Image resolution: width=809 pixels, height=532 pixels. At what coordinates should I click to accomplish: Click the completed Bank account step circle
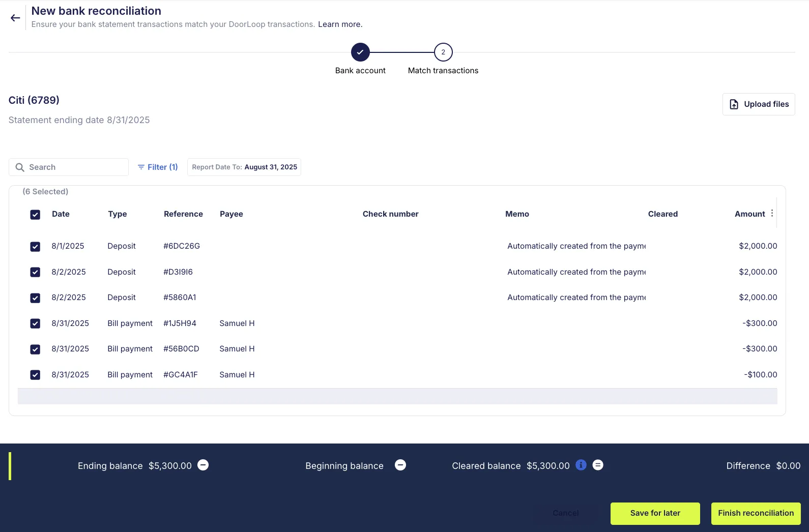click(360, 52)
